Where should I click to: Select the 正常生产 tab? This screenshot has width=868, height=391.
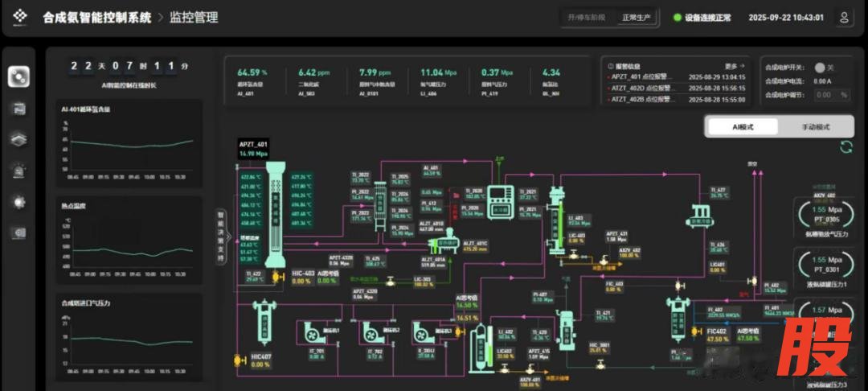coord(637,17)
